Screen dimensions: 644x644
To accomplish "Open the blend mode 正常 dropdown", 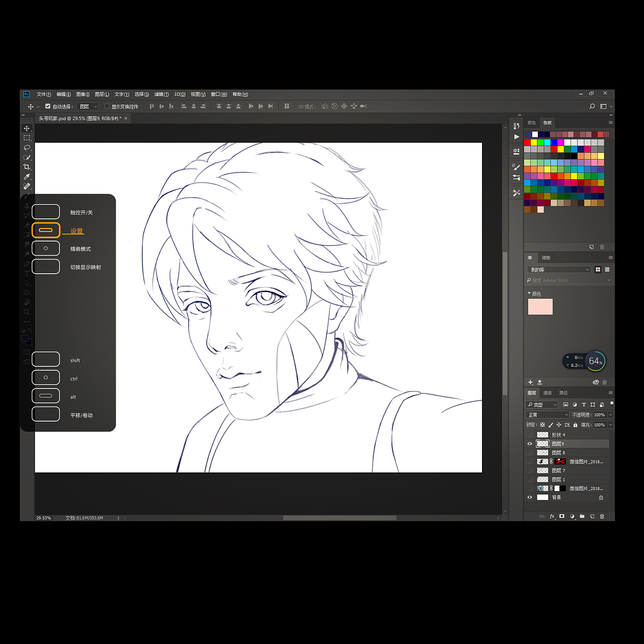I will [x=547, y=415].
